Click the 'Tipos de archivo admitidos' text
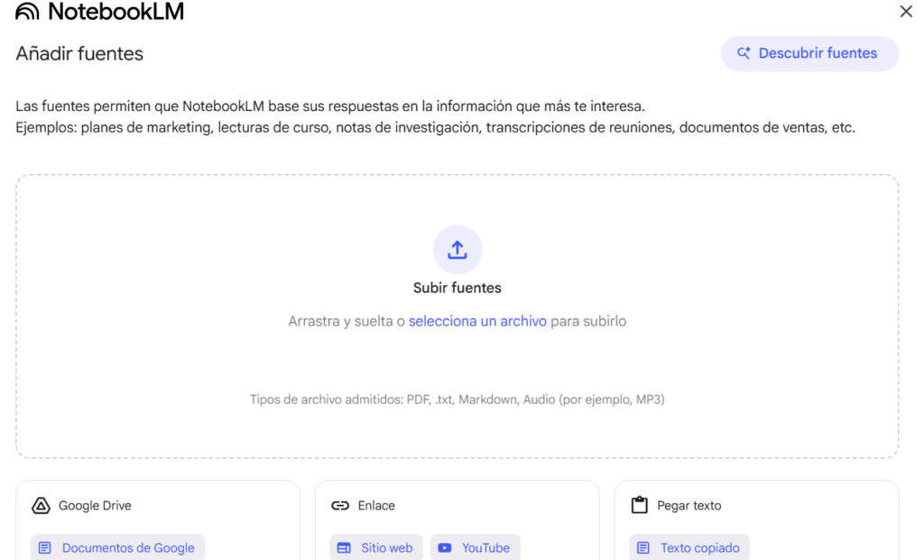Screen dimensions: 924x560 [457, 399]
